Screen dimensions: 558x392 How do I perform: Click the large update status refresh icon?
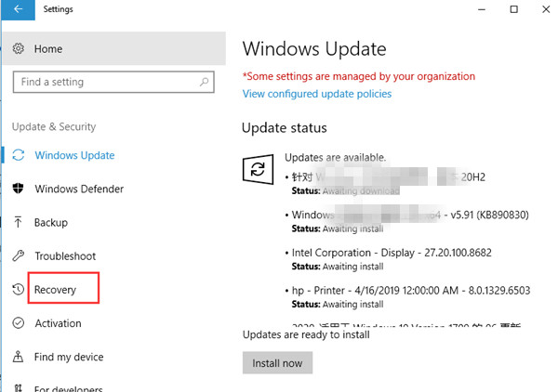(257, 168)
